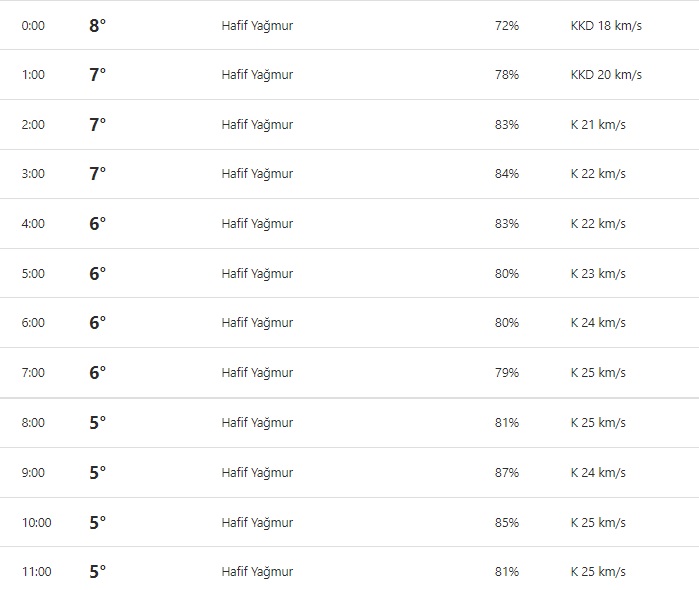Select the 78% precipitation value
Screen dimensions: 699x590
pyautogui.click(x=506, y=75)
